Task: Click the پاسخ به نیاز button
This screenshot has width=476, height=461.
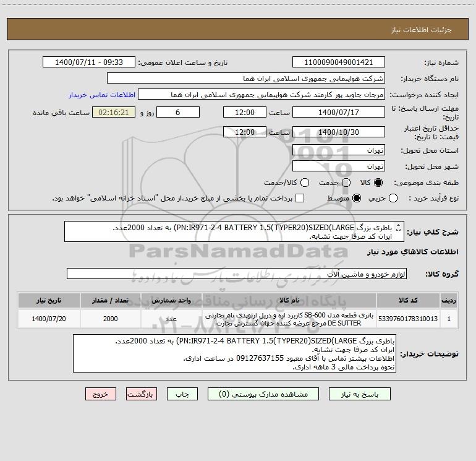Action: (x=360, y=394)
